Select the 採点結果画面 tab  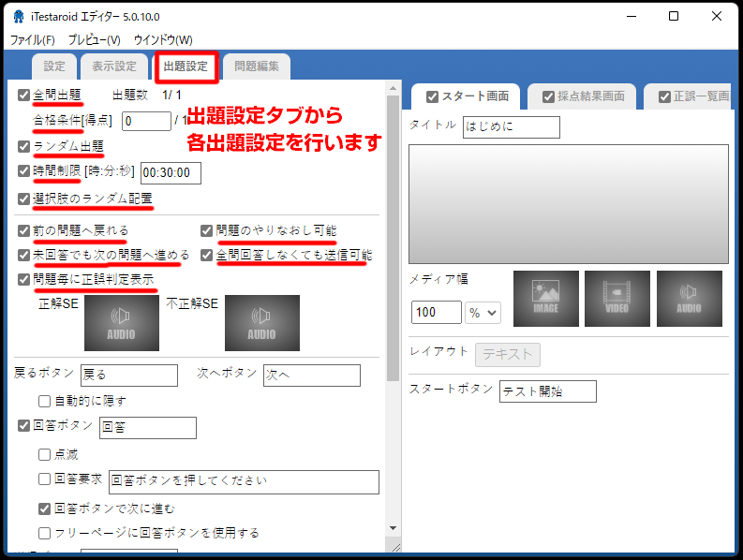pyautogui.click(x=583, y=96)
